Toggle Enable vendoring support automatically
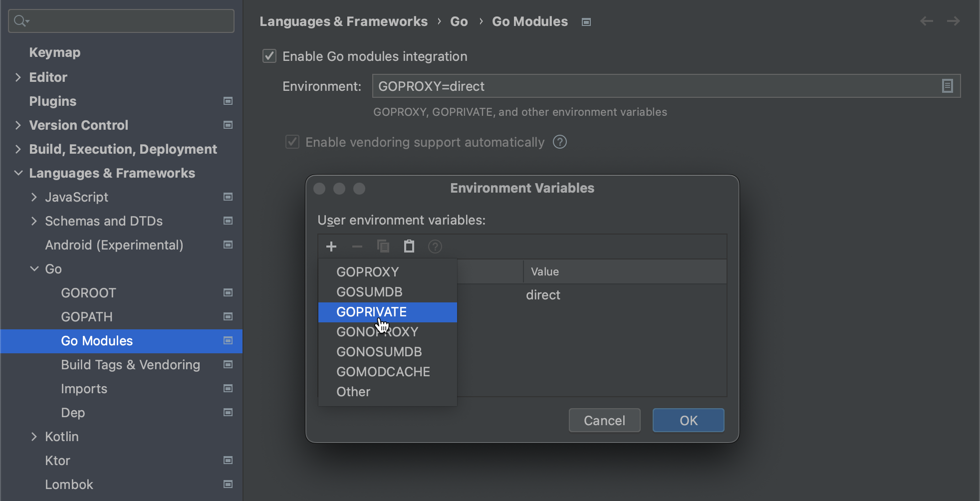This screenshot has width=980, height=501. 292,142
